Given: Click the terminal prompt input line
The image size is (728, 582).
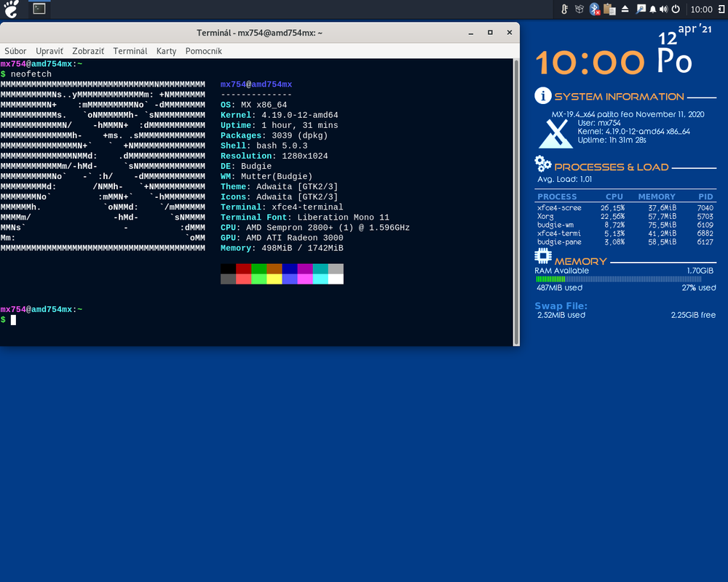Looking at the screenshot, I should click(256, 320).
